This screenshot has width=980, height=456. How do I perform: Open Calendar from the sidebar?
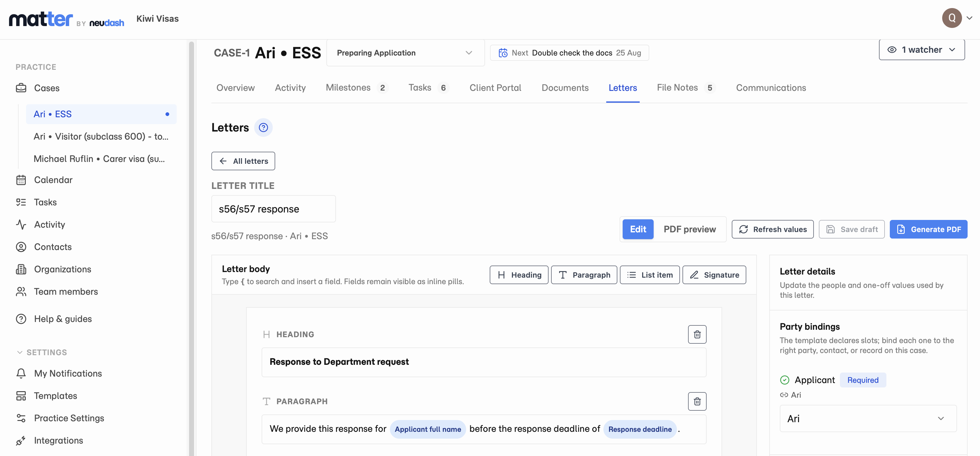(x=53, y=180)
